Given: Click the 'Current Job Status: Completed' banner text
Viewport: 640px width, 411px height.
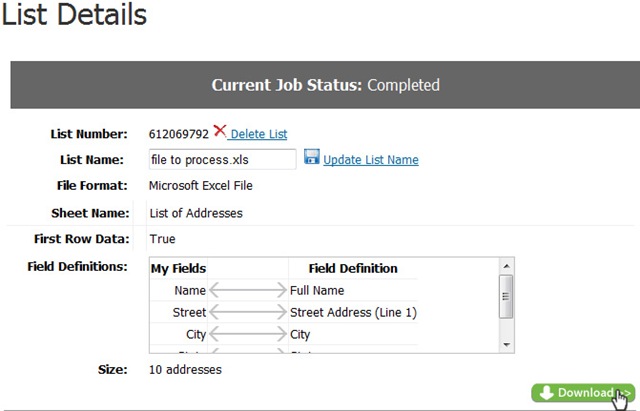Looking at the screenshot, I should coord(325,85).
